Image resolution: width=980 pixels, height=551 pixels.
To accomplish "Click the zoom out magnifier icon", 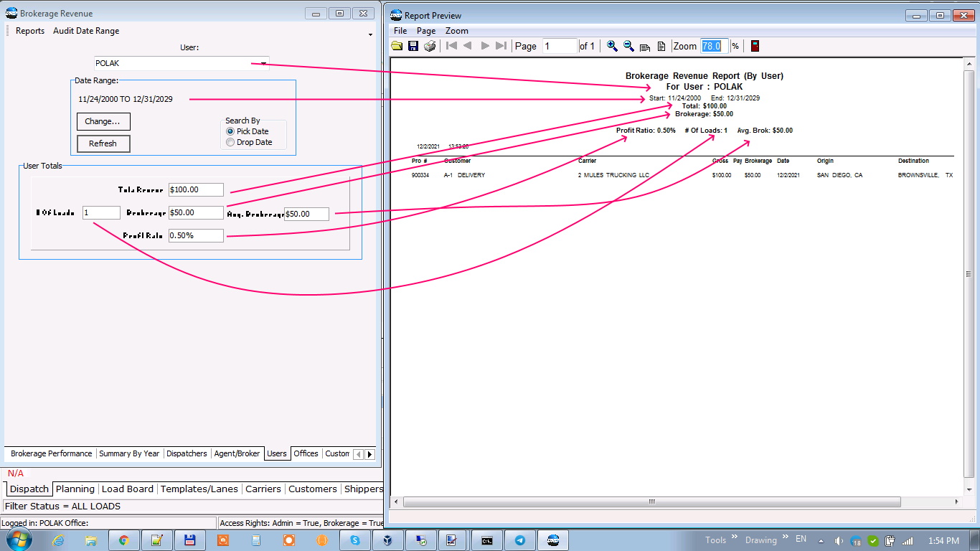I will coord(628,46).
